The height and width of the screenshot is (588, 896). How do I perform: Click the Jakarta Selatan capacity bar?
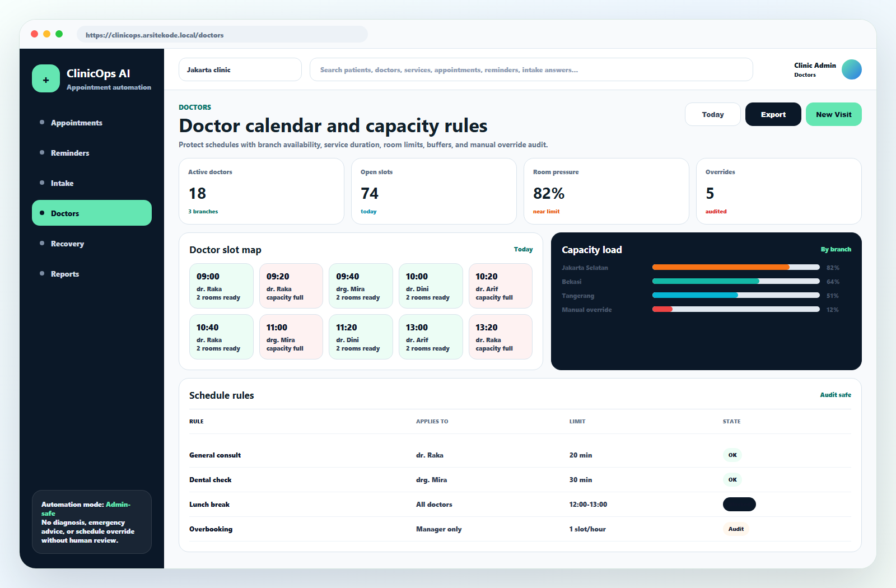[736, 267]
